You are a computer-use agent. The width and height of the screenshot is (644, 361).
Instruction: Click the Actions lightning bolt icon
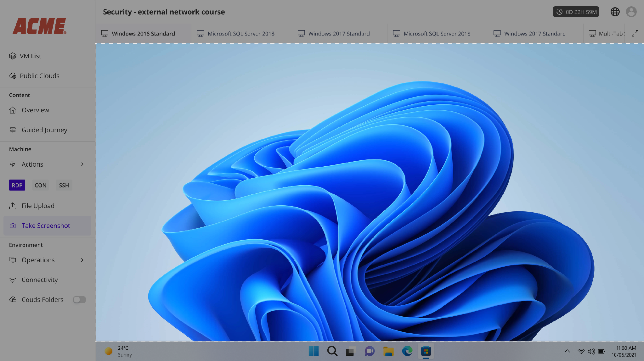pyautogui.click(x=13, y=164)
